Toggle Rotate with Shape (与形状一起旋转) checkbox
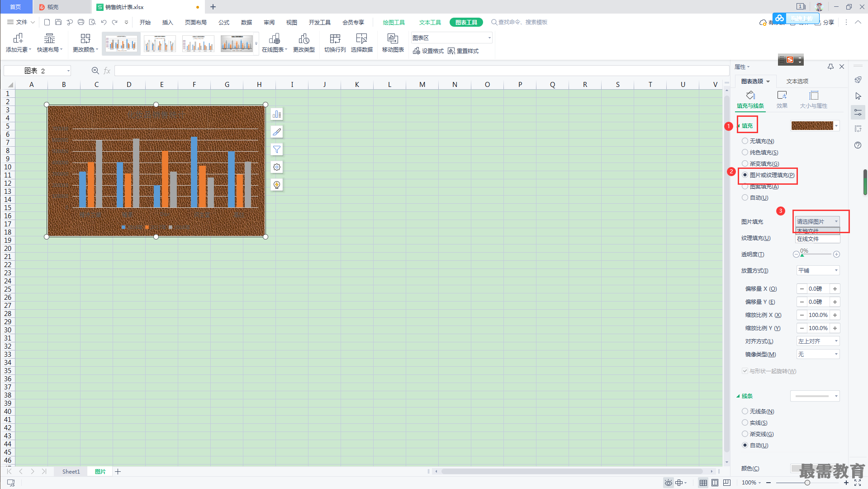The width and height of the screenshot is (868, 489). (x=745, y=371)
